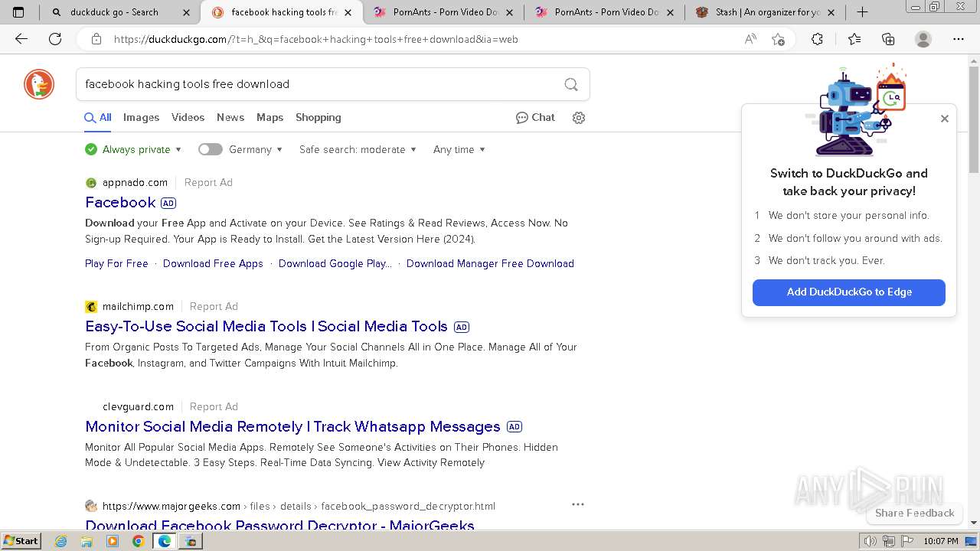Dismiss the Switch to DuckDuckGo popup
This screenshot has width=980, height=551.
point(945,119)
